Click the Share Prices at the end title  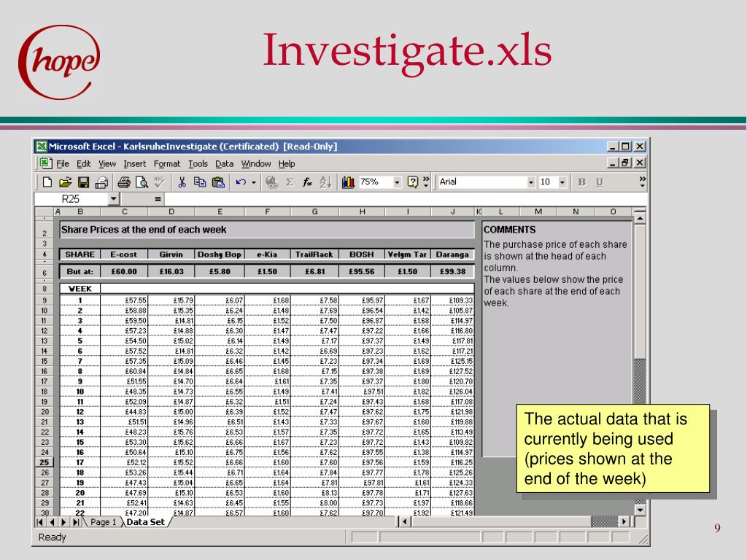[144, 230]
